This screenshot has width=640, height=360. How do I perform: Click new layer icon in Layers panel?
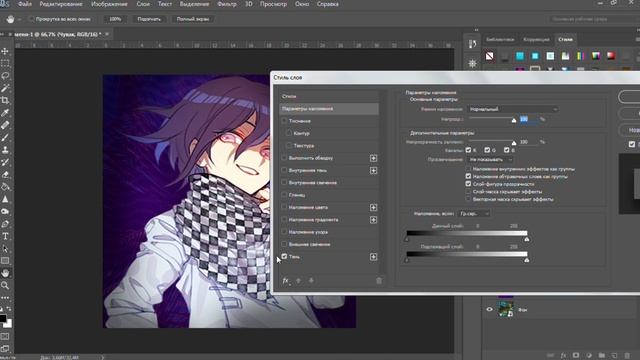614,356
